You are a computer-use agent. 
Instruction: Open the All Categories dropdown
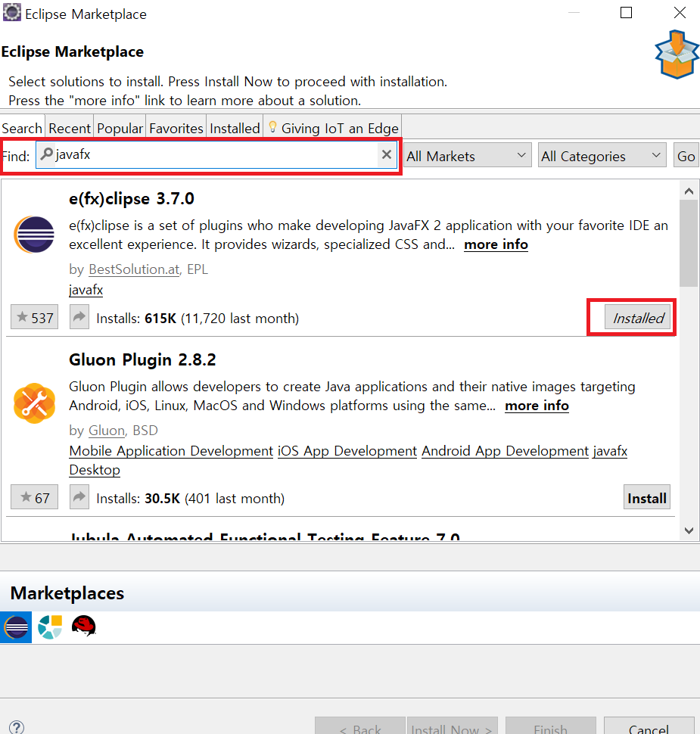[x=602, y=155]
